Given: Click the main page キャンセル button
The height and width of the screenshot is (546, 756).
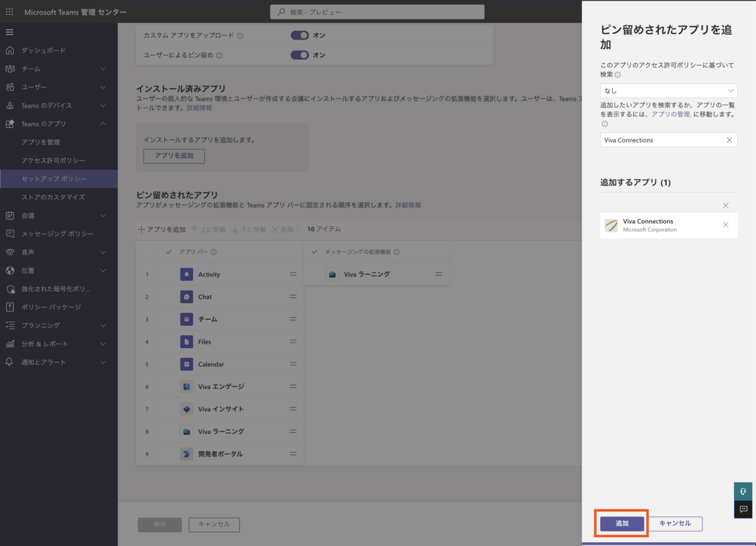Looking at the screenshot, I should click(214, 525).
